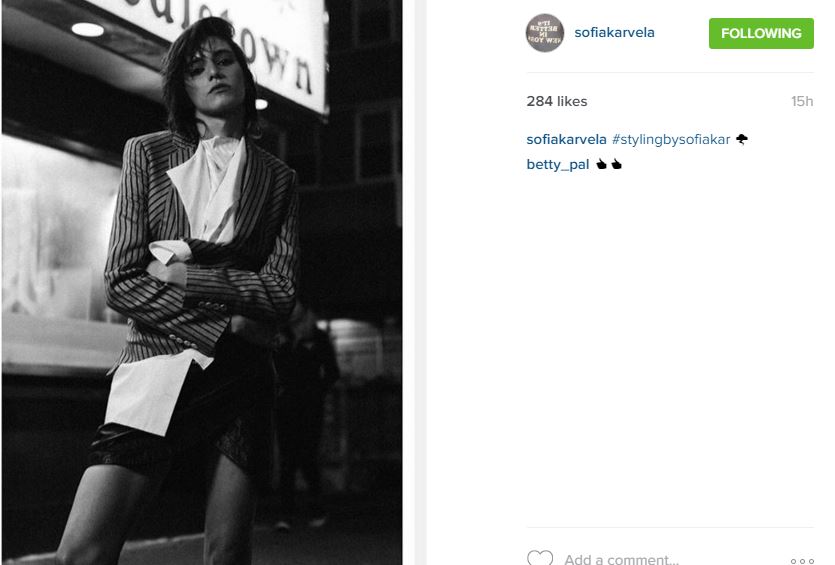This screenshot has height=565, width=835.
Task: Open the #stylingbysofiakar hashtag
Action: click(x=671, y=140)
